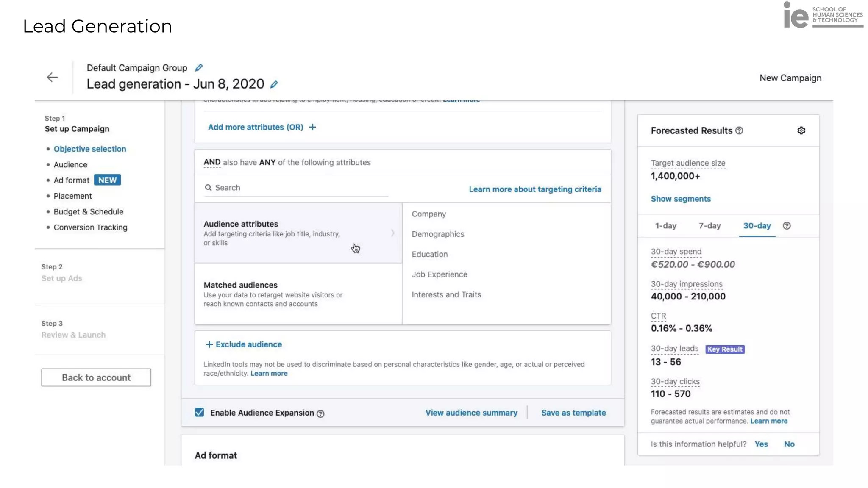Viewport: 868px width, 488px height.
Task: Expand Exclude audience section
Action: coord(244,344)
